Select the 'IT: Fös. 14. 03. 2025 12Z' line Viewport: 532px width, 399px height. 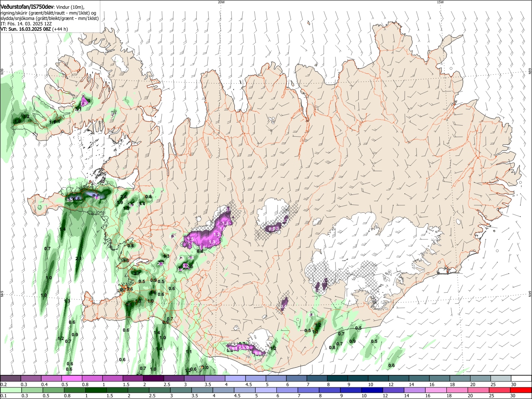[x=26, y=24]
